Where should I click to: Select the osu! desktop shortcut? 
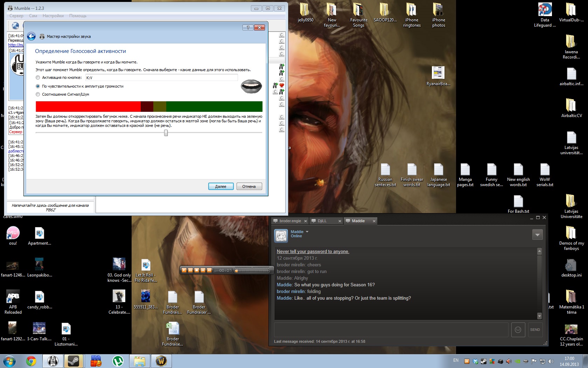(x=13, y=236)
